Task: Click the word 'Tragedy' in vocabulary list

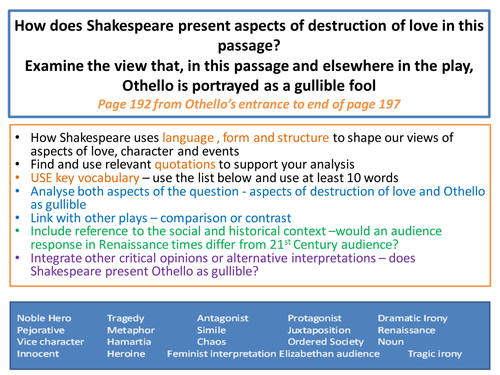Action: pyautogui.click(x=126, y=318)
